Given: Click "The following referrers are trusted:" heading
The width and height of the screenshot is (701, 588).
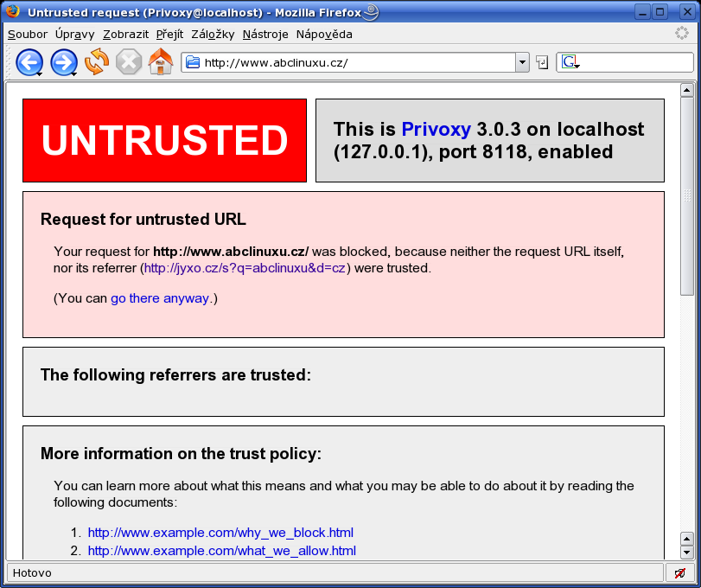Looking at the screenshot, I should pyautogui.click(x=175, y=374).
